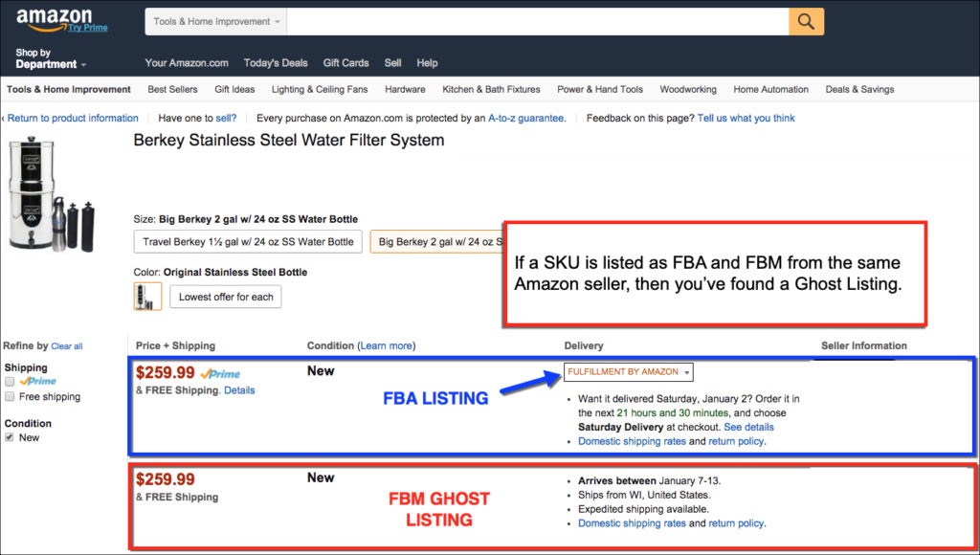Image resolution: width=980 pixels, height=555 pixels.
Task: Click the Delivery column header
Action: pyautogui.click(x=584, y=345)
